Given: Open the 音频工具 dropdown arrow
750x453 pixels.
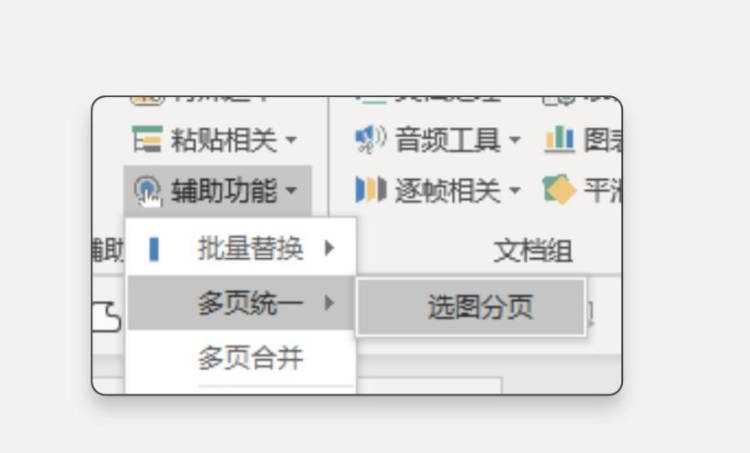Looking at the screenshot, I should 514,140.
